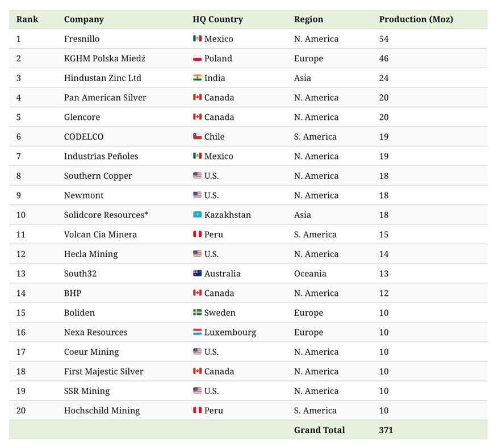Click the Australia flag icon
This screenshot has height=448, width=498.
click(197, 274)
